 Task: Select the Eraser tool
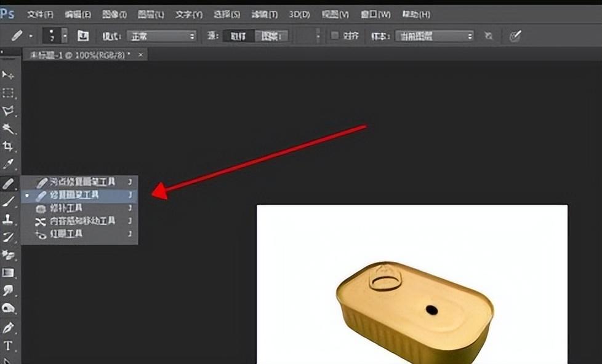pos(8,255)
